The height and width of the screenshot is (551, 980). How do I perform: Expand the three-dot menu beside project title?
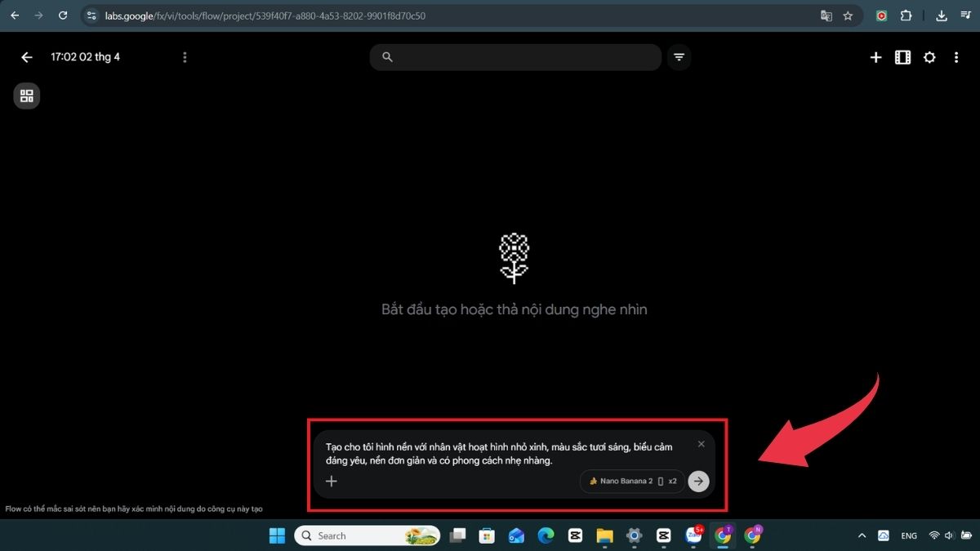pyautogui.click(x=185, y=57)
